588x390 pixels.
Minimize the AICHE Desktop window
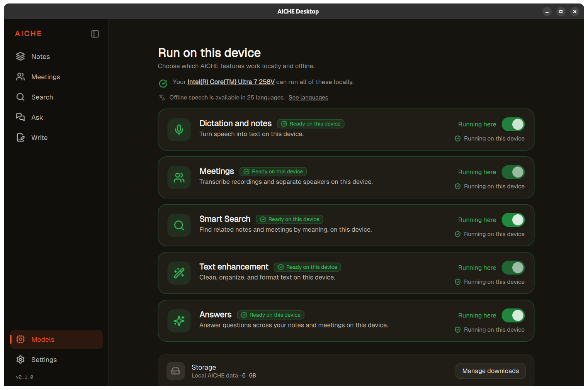coord(547,12)
